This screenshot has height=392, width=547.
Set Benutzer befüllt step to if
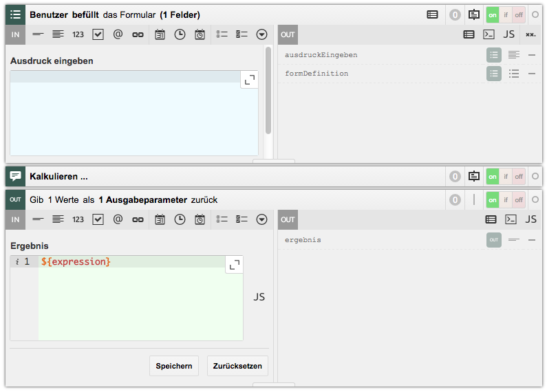click(x=506, y=14)
